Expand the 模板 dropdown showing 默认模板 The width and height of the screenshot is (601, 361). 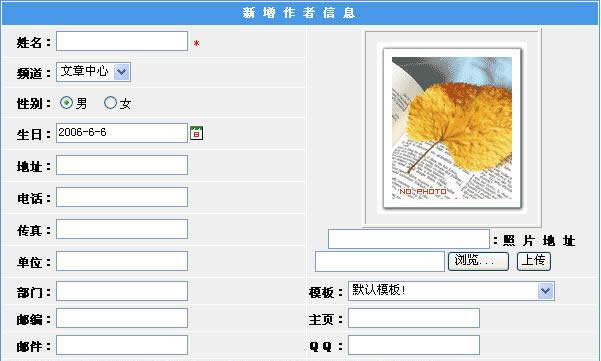pos(451,290)
